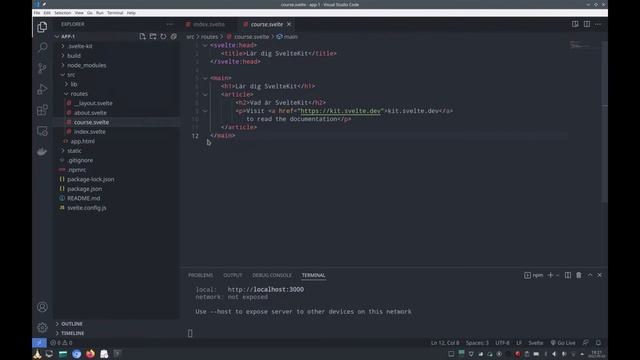
Task: Change the UTF-8 file encoding
Action: pyautogui.click(x=502, y=343)
